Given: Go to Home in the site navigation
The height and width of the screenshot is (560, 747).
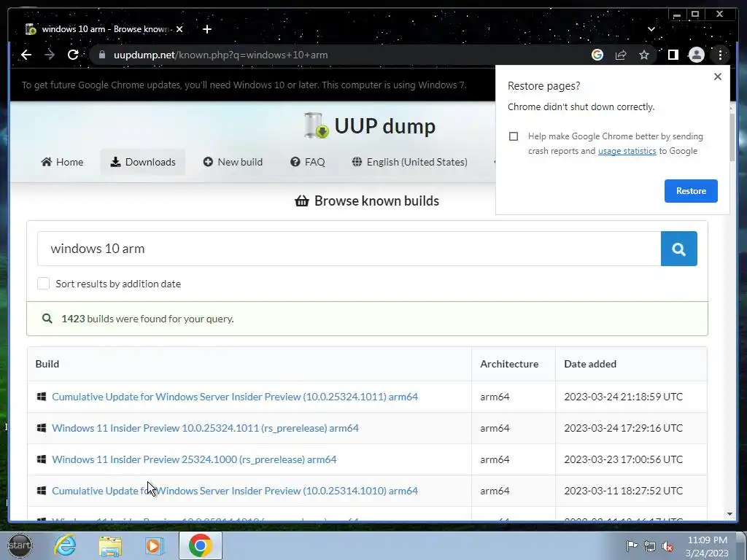Looking at the screenshot, I should (62, 162).
